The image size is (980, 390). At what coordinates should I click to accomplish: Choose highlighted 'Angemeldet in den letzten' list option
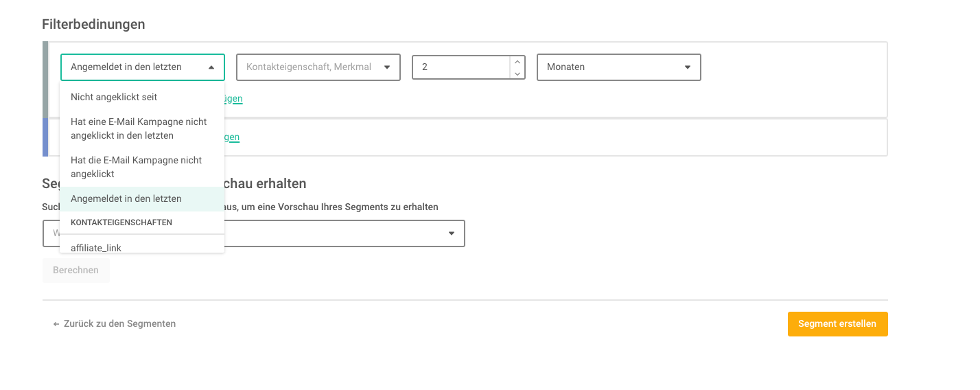click(142, 198)
